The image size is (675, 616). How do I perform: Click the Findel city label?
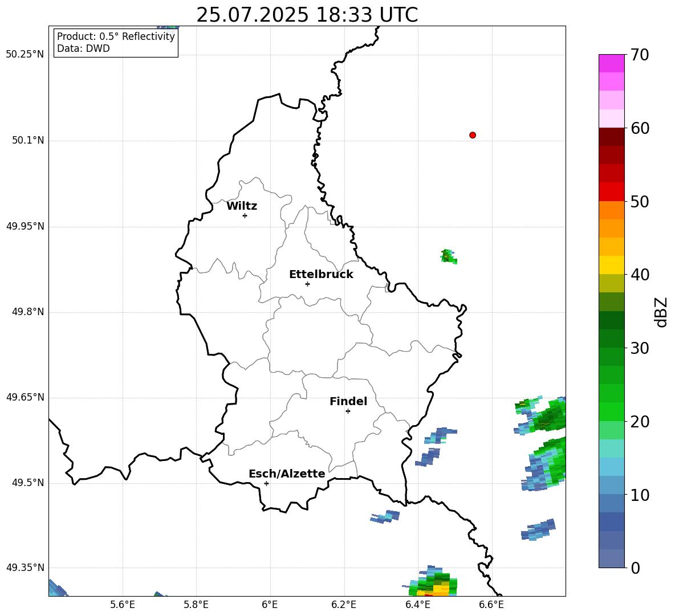pos(348,401)
